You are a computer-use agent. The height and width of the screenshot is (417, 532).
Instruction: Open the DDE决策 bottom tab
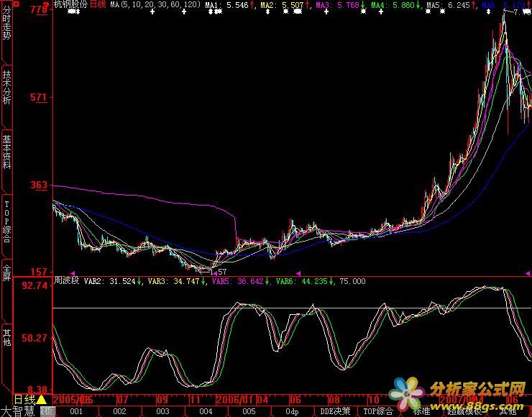coord(335,411)
